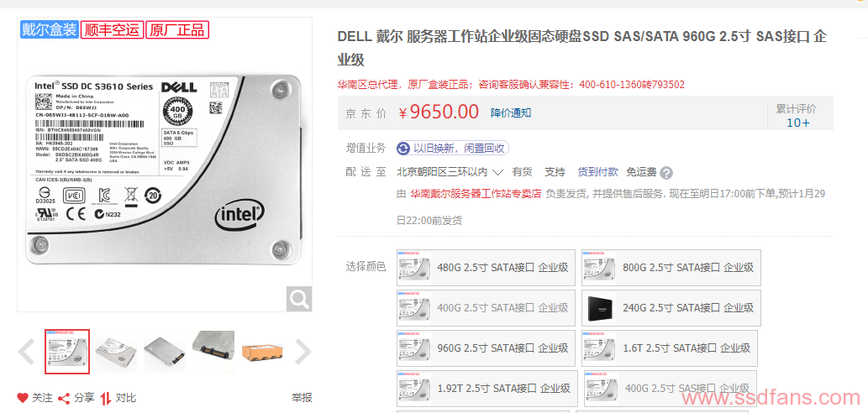Click the trade-in recycle icon 以旧换新
This screenshot has height=413, width=868.
pos(403,149)
